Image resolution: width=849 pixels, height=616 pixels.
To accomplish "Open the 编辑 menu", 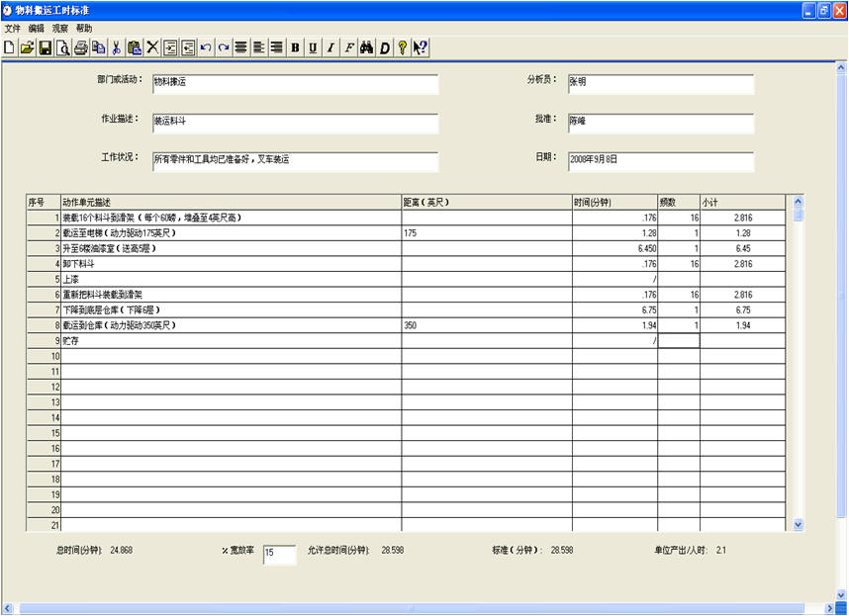I will (x=37, y=29).
